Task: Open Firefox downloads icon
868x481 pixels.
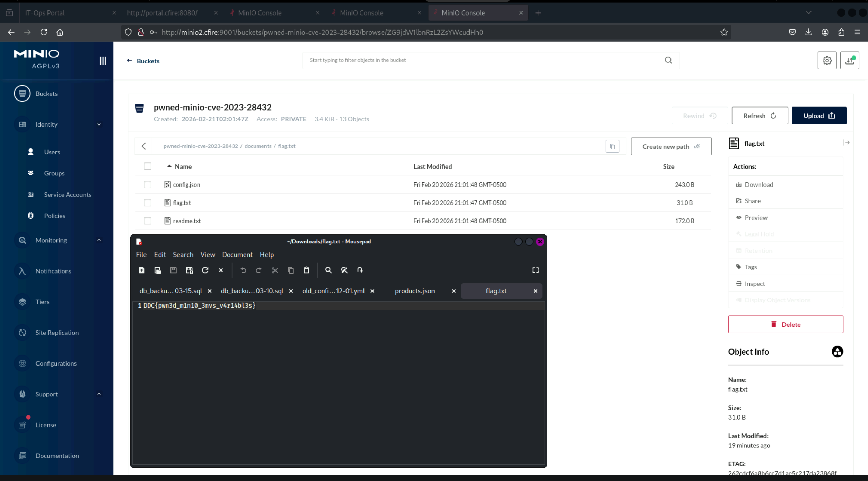Action: click(x=808, y=32)
